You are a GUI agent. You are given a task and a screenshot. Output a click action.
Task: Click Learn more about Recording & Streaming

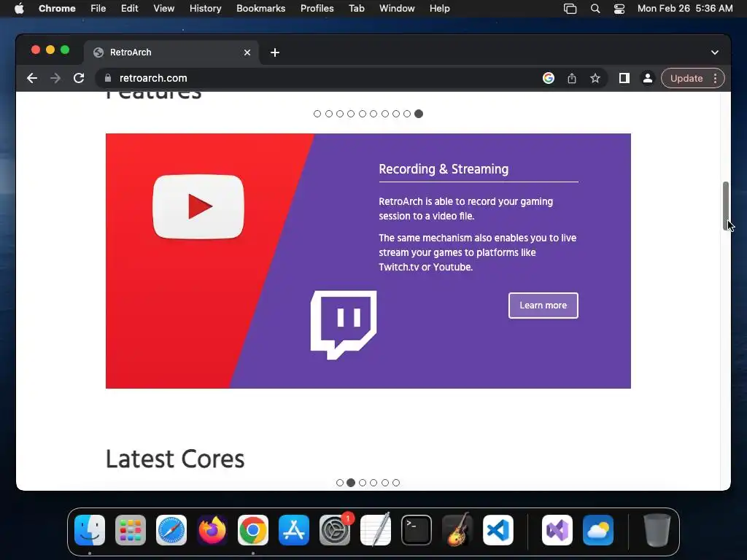click(543, 306)
